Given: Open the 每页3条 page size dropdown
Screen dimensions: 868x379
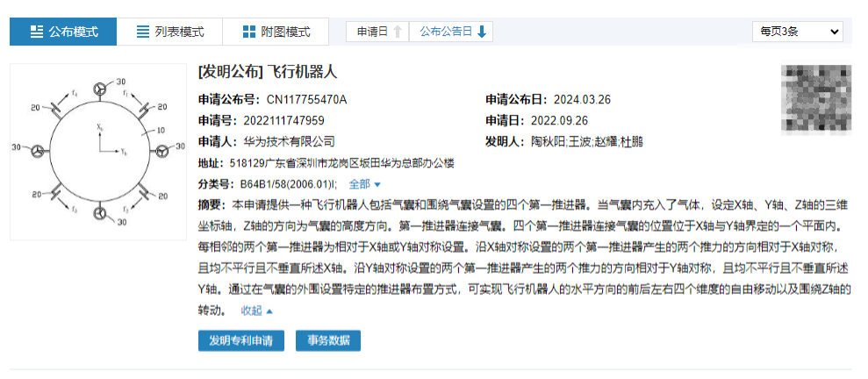Looking at the screenshot, I should (798, 32).
